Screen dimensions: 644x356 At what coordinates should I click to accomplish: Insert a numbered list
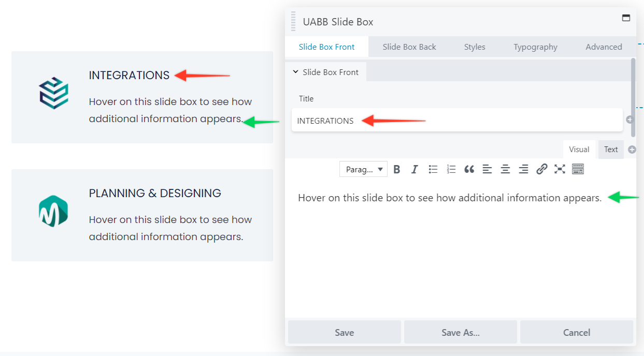451,169
